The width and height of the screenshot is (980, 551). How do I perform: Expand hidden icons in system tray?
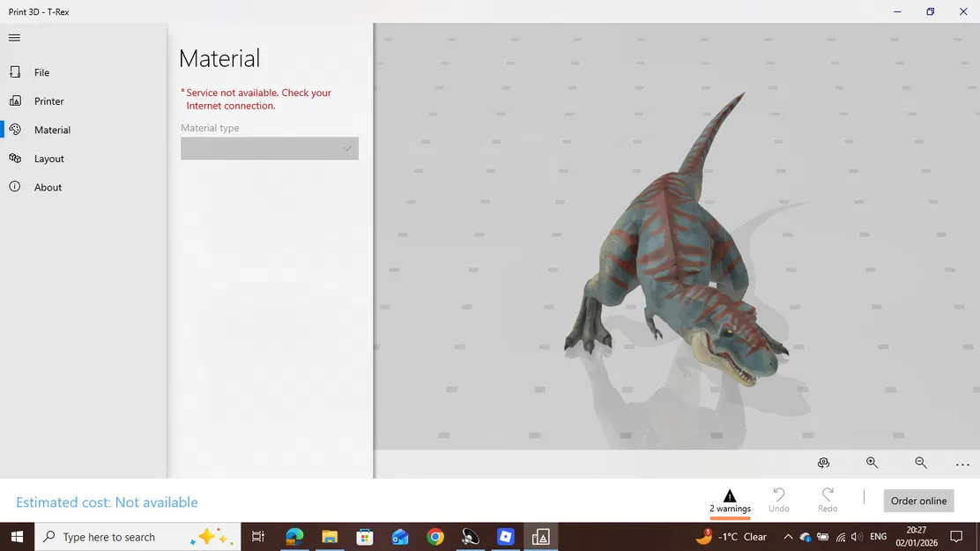coord(788,536)
